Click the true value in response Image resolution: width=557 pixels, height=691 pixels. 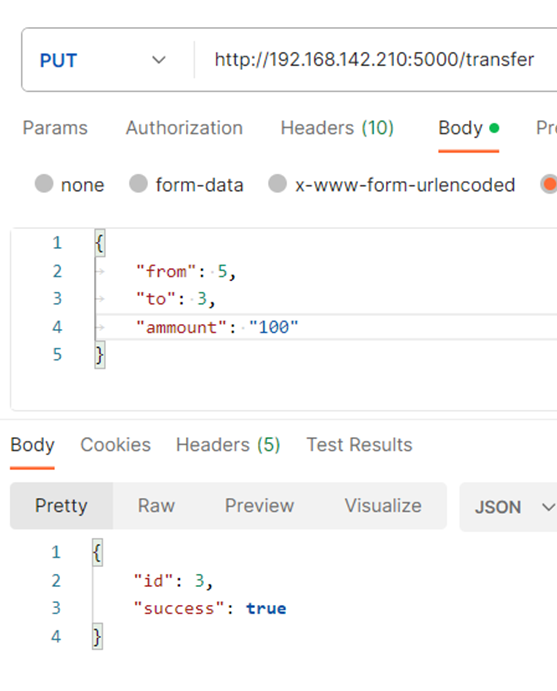[x=266, y=609]
